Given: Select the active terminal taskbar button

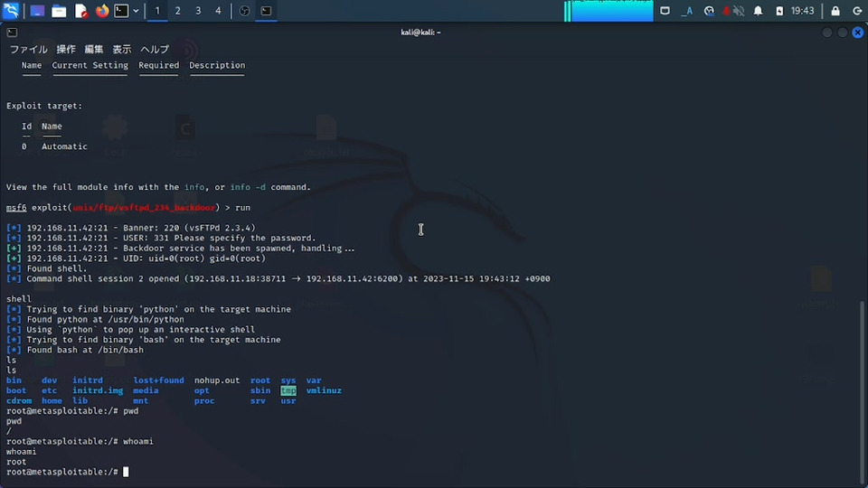Looking at the screenshot, I should click(x=266, y=11).
